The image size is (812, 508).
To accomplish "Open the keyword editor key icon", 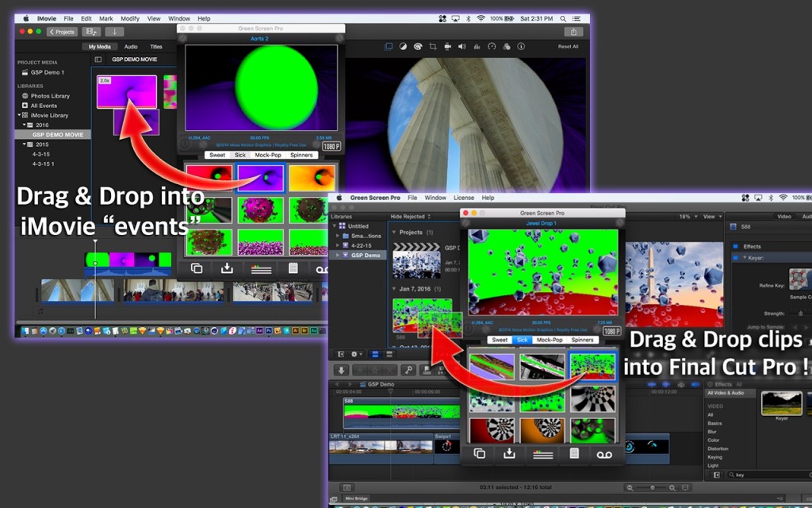I will (x=407, y=370).
